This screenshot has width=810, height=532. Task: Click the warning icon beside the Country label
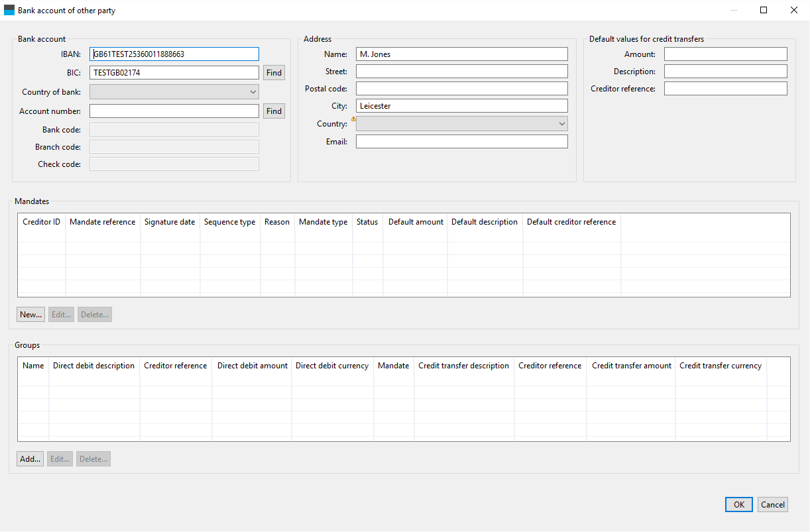[x=353, y=119]
